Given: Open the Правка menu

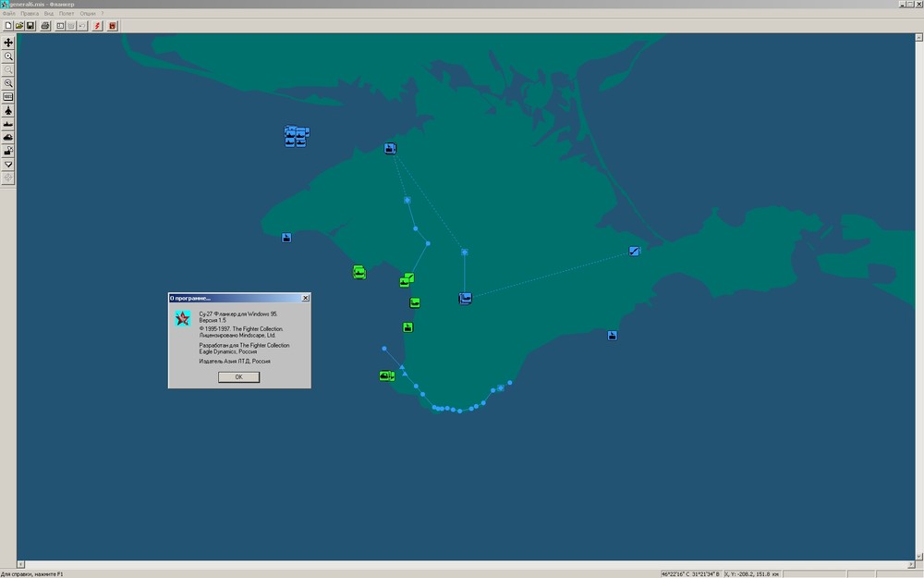Looking at the screenshot, I should click(30, 13).
